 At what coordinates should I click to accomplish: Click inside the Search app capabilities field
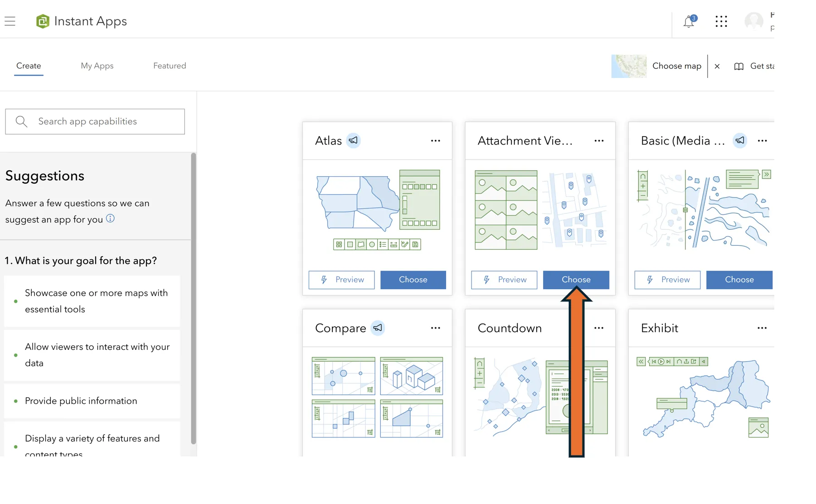(95, 121)
